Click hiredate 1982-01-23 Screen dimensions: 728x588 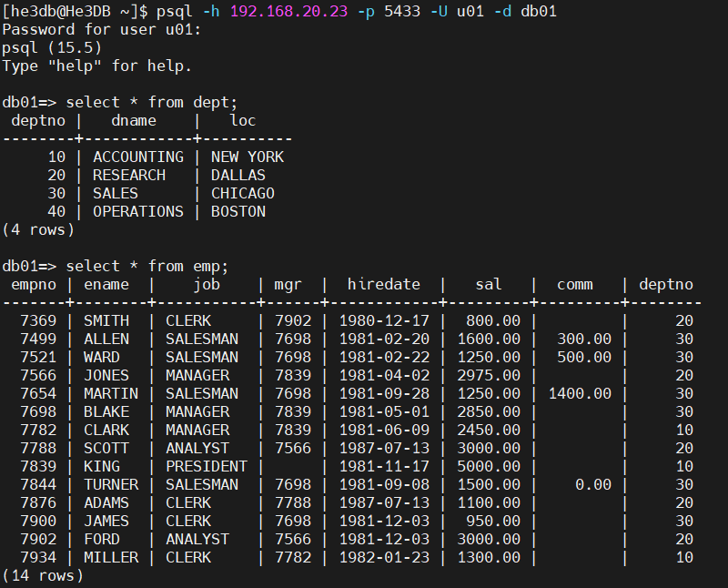click(x=384, y=557)
